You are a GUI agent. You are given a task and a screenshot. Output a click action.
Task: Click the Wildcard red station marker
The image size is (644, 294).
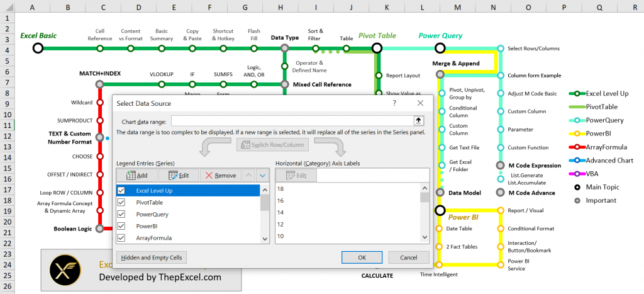point(99,103)
